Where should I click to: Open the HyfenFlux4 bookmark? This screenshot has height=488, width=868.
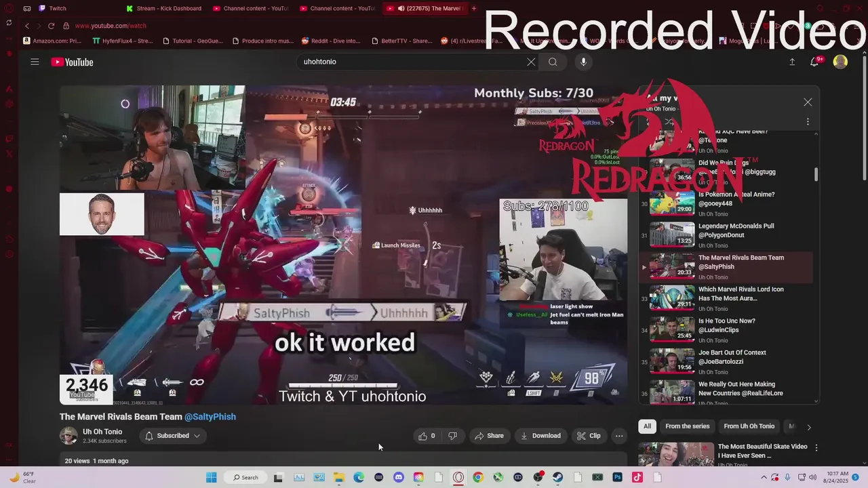point(123,41)
